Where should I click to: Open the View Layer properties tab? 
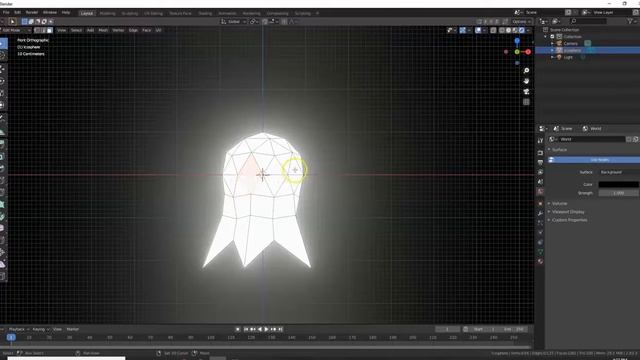tap(540, 172)
